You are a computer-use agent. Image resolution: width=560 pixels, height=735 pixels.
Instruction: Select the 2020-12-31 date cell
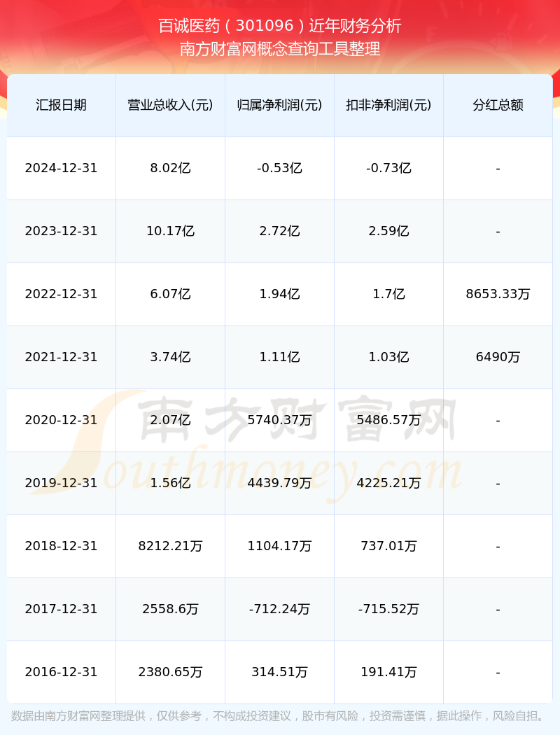point(62,420)
